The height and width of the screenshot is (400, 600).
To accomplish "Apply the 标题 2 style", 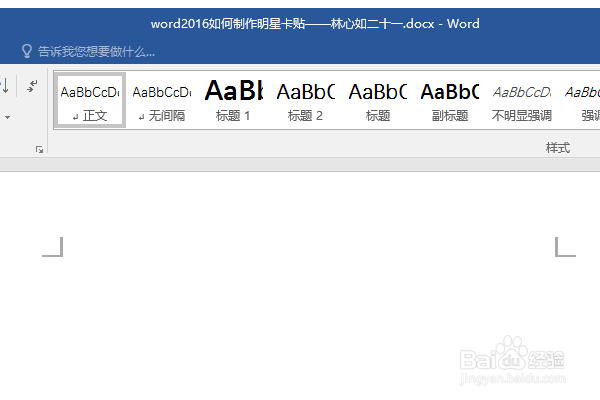I will tap(305, 100).
